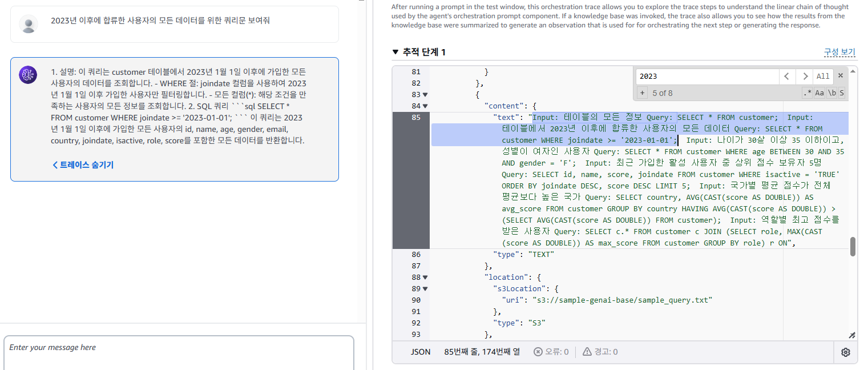
Task: Click the editor vertical scrollbar thumb
Action: tap(853, 247)
